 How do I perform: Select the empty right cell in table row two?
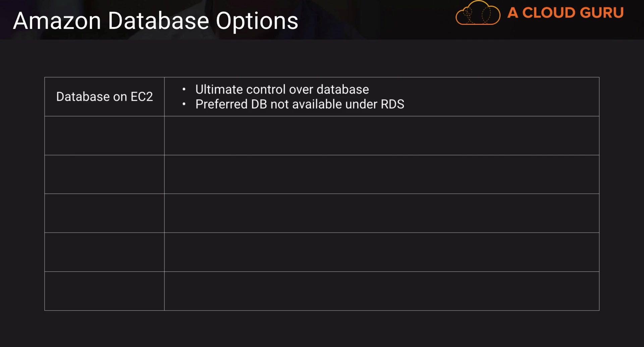[x=381, y=136]
